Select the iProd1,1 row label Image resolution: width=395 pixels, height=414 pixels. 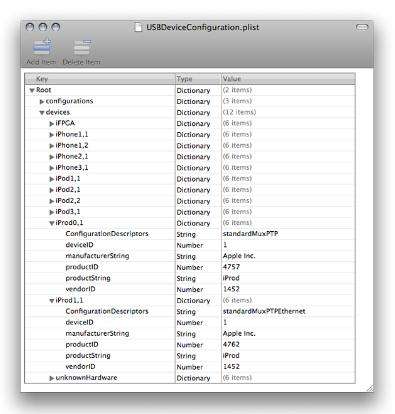coord(69,300)
